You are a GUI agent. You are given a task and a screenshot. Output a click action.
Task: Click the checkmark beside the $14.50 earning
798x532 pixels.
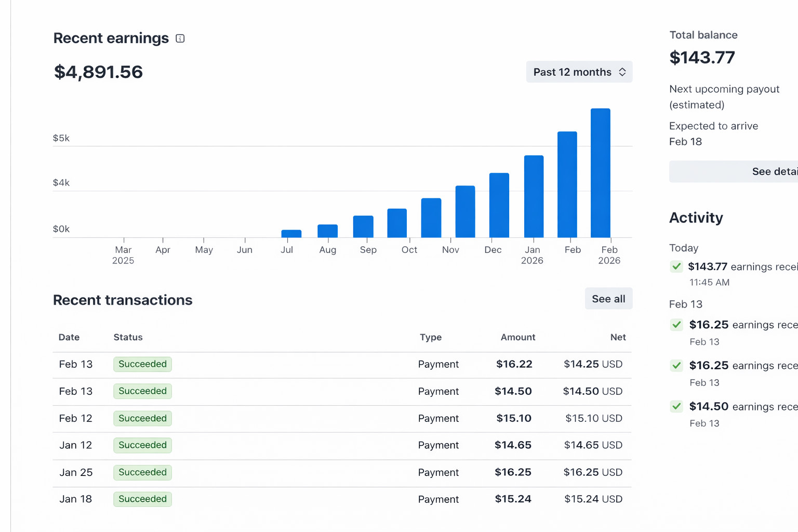coord(676,406)
